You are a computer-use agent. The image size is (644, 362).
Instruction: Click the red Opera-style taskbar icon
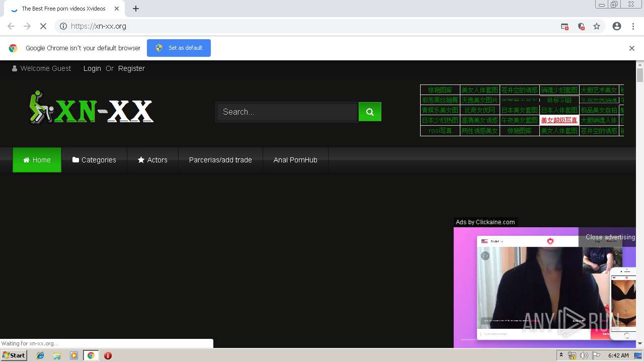[108, 355]
